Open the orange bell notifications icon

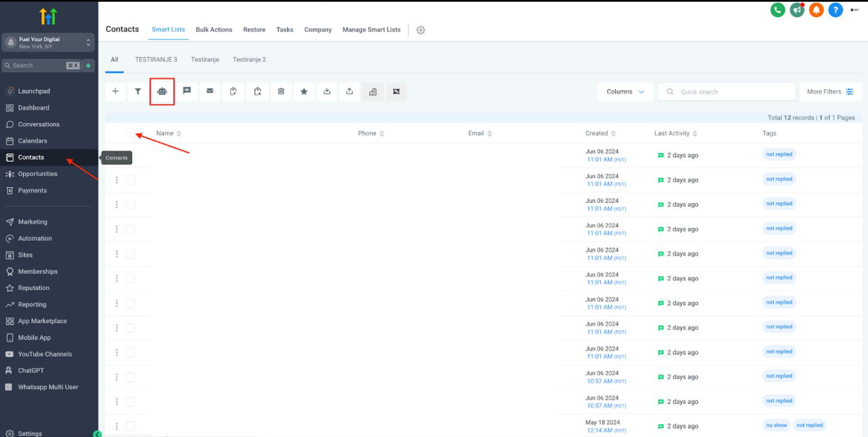coord(816,10)
